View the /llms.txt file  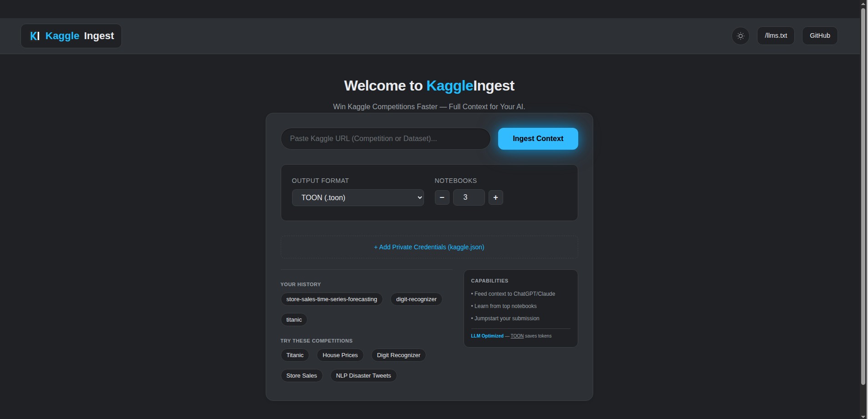click(x=775, y=35)
